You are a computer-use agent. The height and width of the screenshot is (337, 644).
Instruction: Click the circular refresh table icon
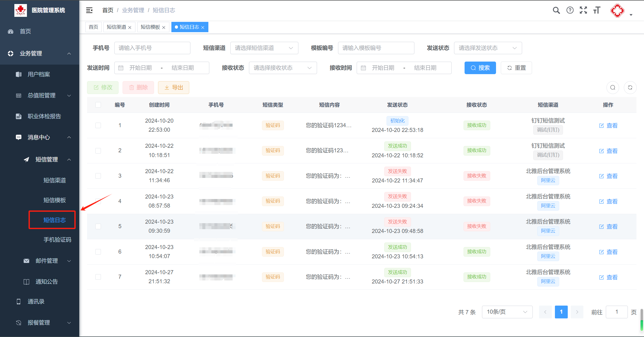click(630, 87)
